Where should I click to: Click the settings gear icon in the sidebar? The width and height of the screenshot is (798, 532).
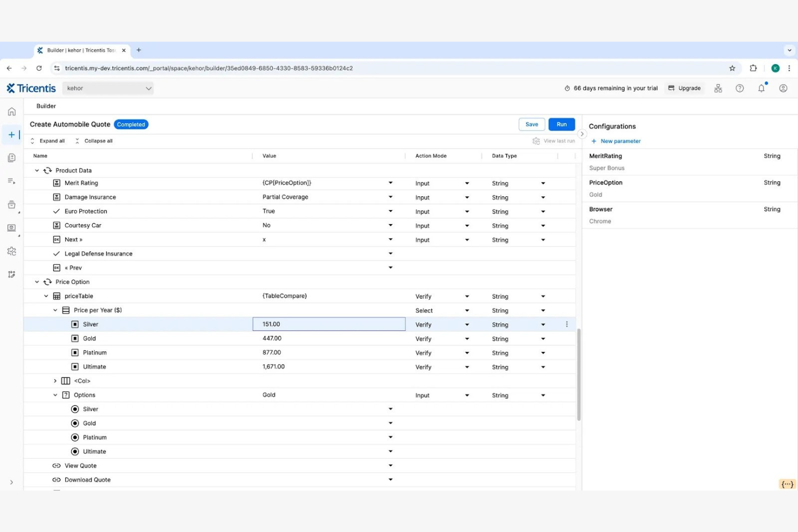(x=12, y=251)
